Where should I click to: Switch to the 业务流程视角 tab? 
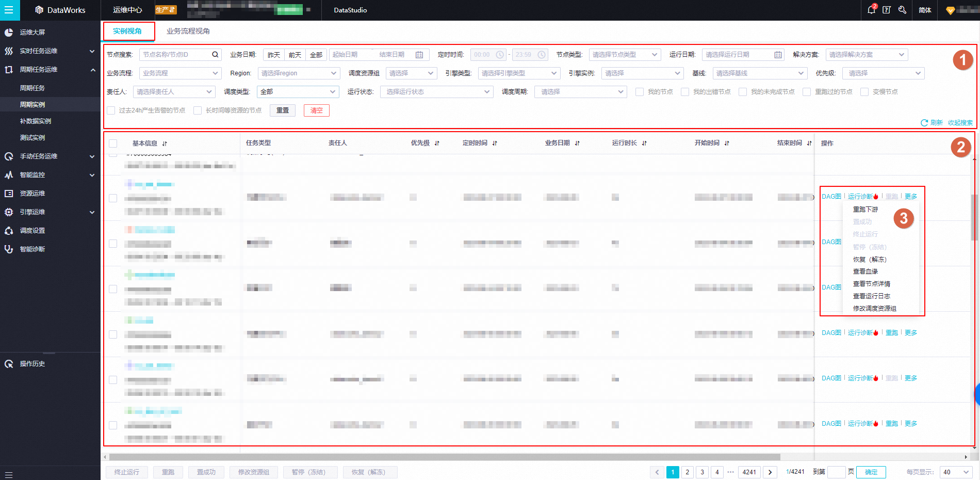188,31
